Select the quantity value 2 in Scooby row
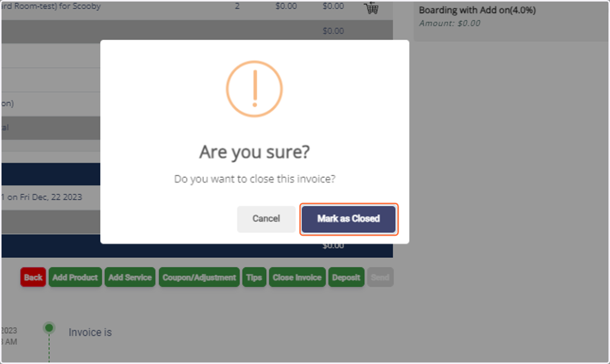This screenshot has height=364, width=610. click(237, 7)
